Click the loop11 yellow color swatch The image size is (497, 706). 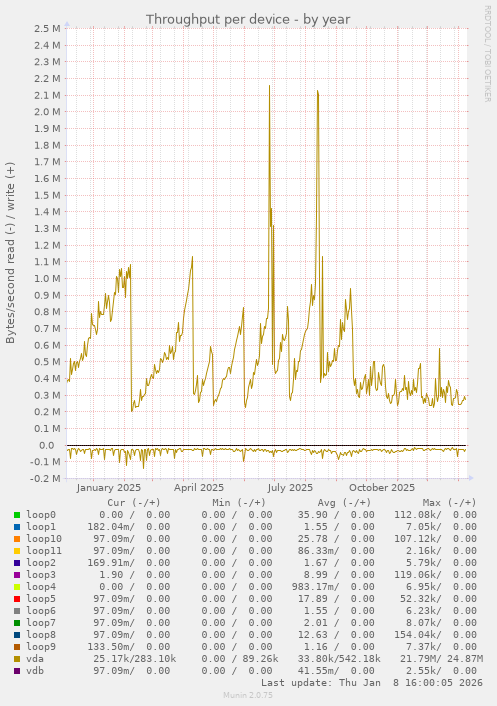point(17,551)
